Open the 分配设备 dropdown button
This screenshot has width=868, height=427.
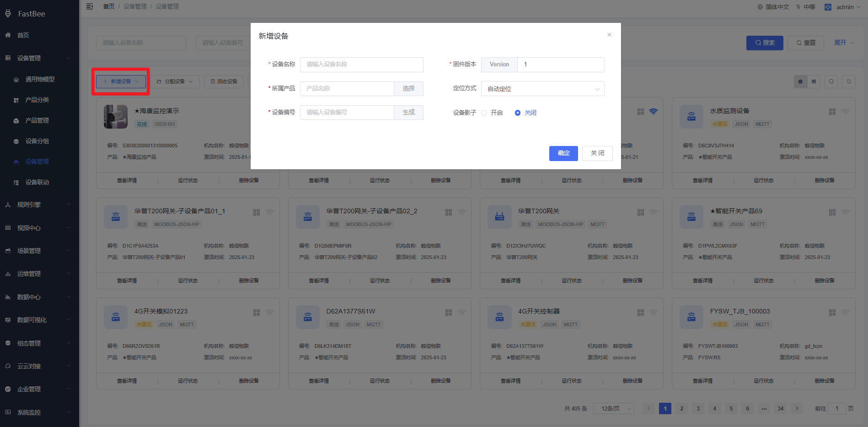click(175, 81)
